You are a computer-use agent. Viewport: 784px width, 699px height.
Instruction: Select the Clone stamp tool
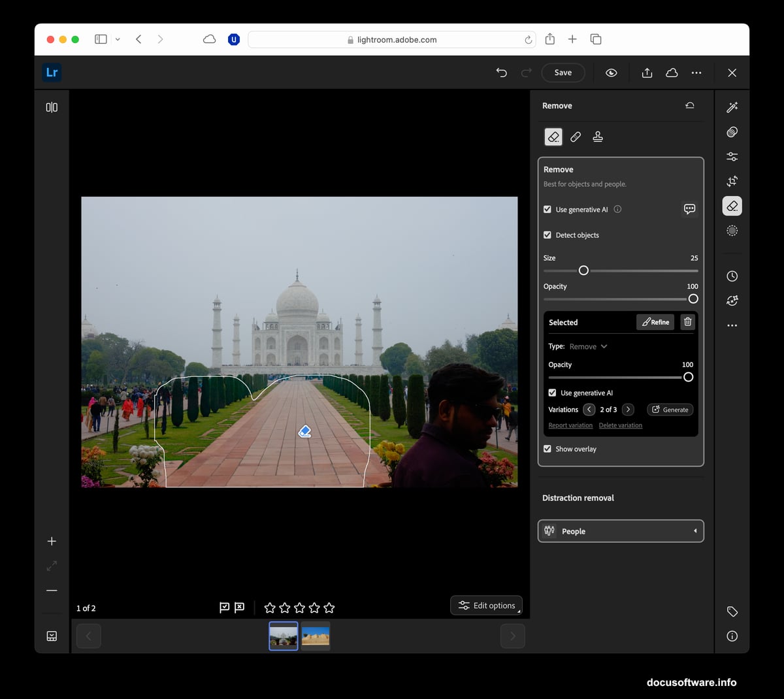coord(598,137)
